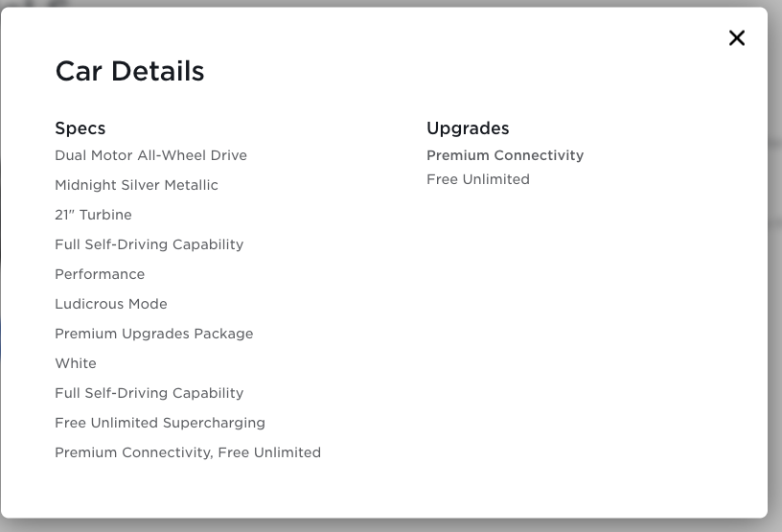Close the Car Details dialog
The width and height of the screenshot is (782, 532).
point(736,38)
